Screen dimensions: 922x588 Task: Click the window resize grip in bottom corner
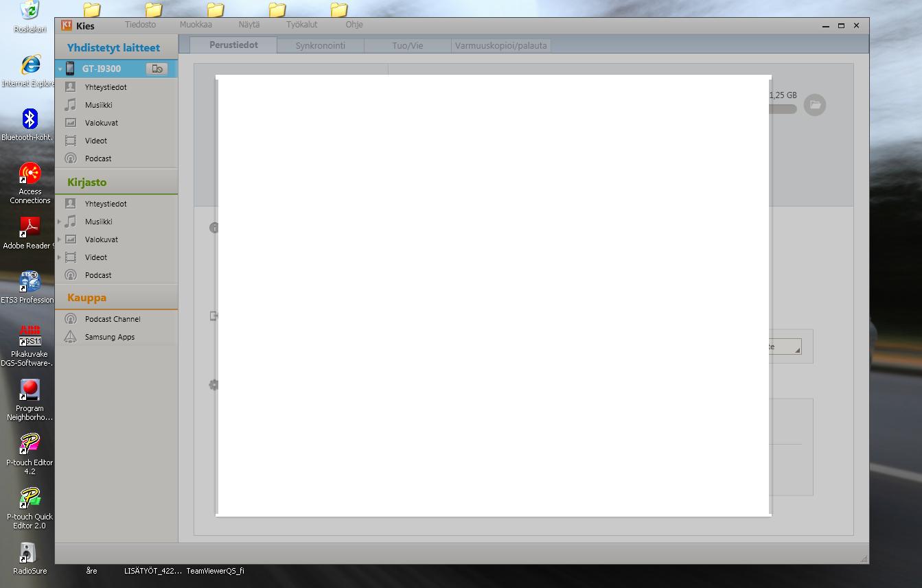[864, 559]
